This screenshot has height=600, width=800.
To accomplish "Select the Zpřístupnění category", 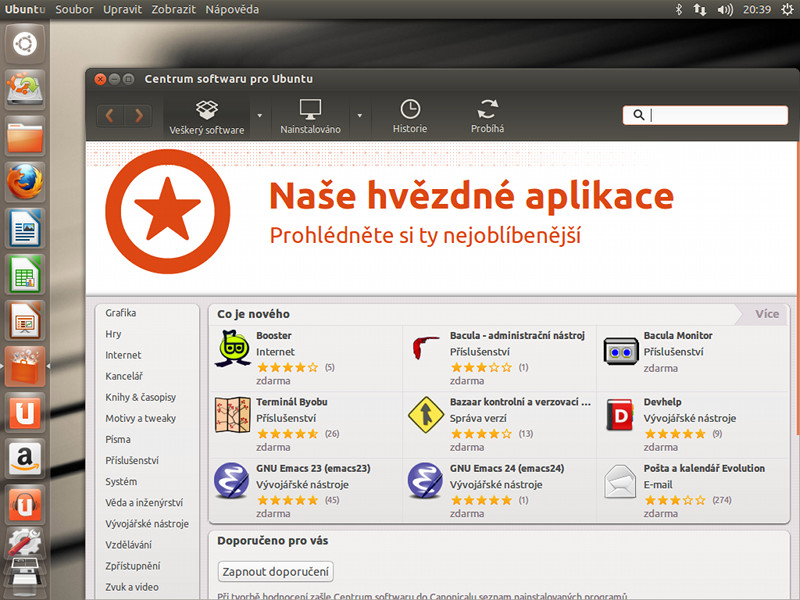I will click(x=133, y=566).
